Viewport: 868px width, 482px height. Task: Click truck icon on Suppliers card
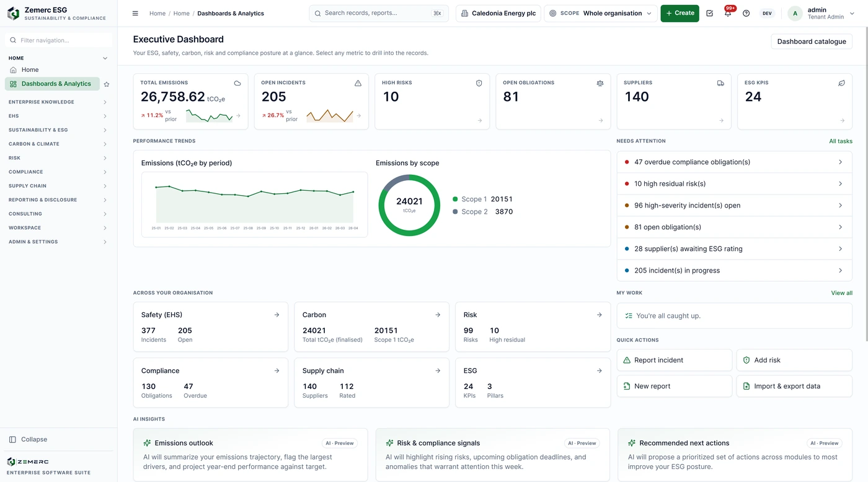tap(720, 83)
